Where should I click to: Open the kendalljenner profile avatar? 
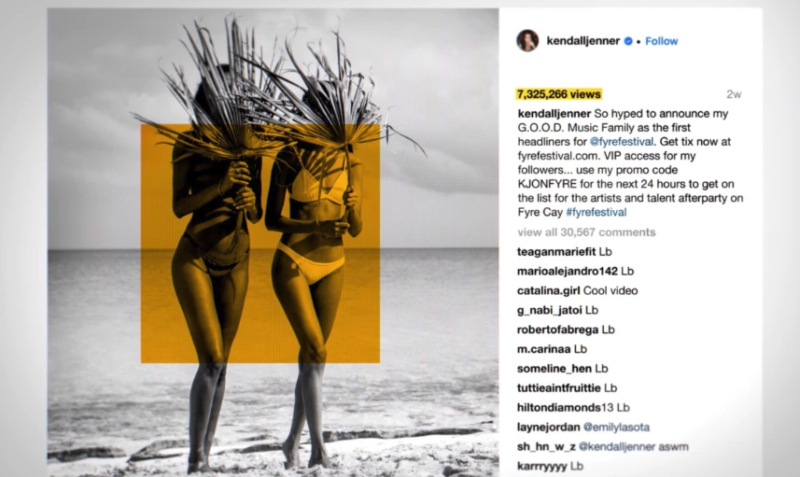[528, 41]
